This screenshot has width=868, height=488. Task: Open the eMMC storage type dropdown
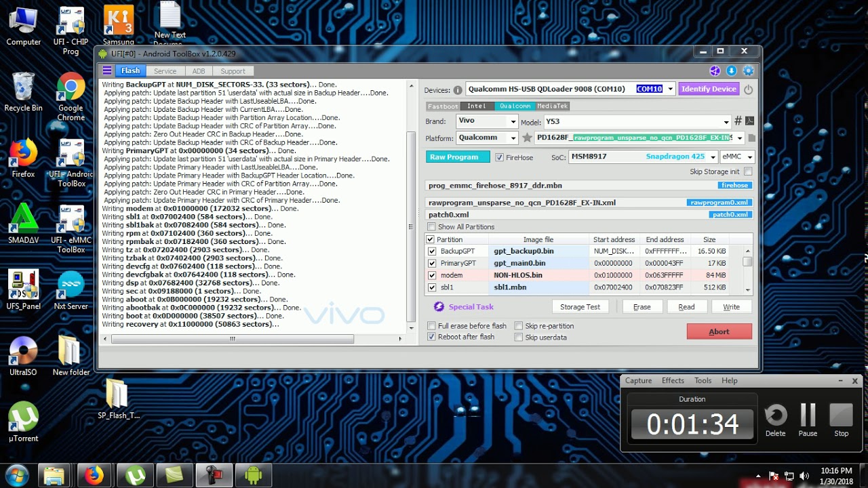(x=749, y=157)
